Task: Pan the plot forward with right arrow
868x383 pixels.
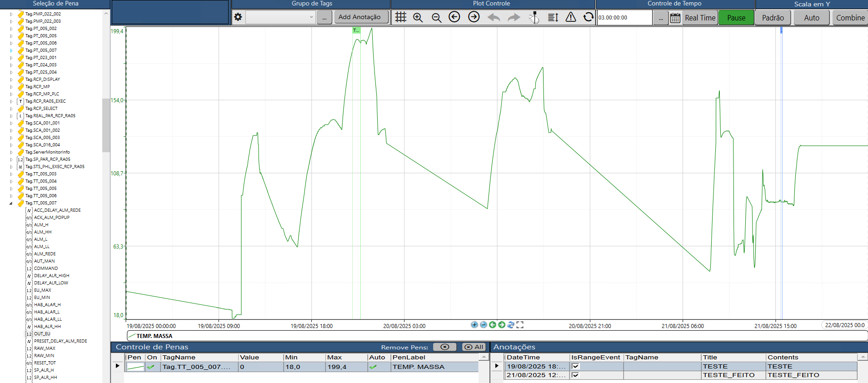Action: 474,17
